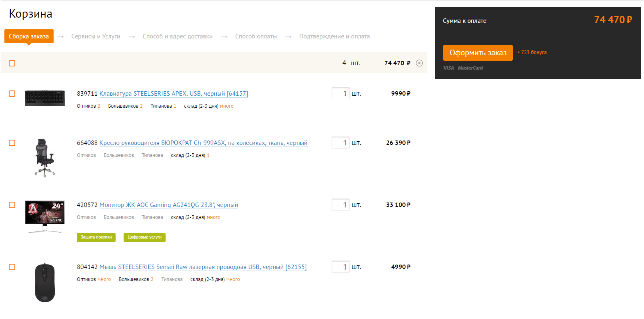Open the Монитор ЖК AOC Gaming link
Screen dimensions: 644x319
[168, 205]
